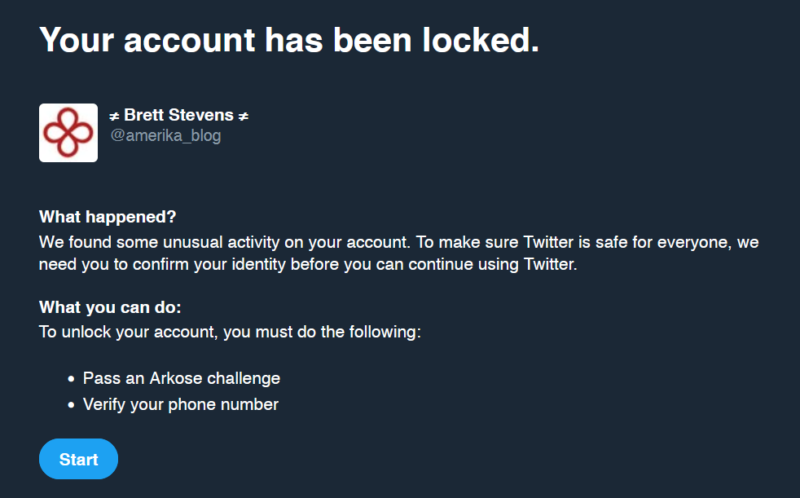The width and height of the screenshot is (800, 498).
Task: Open the @amerika_blog handle
Action: 165,136
